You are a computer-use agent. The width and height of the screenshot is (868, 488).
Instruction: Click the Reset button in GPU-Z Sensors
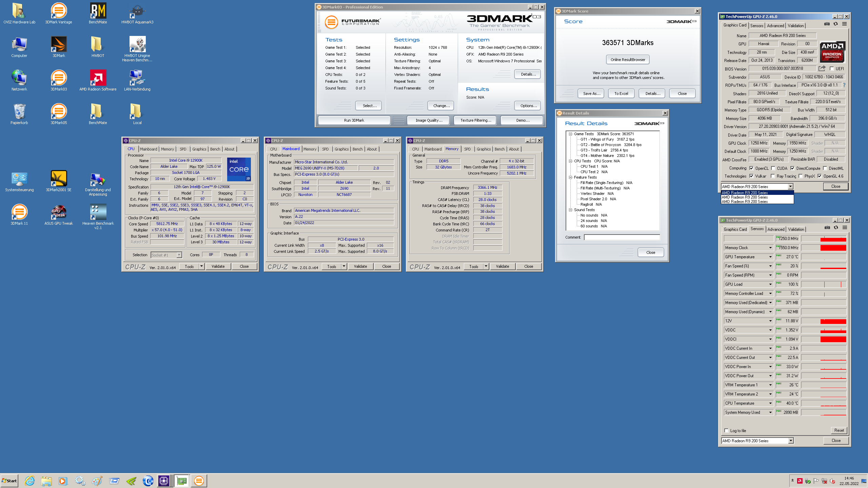(839, 430)
